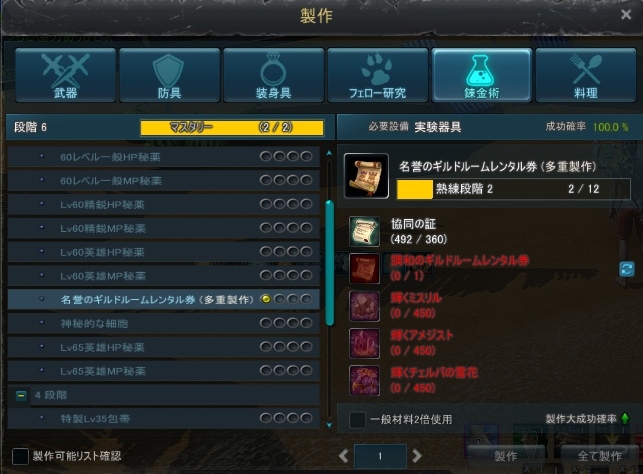Open the 防具 armor crafting category
Image resolution: width=643 pixels, height=474 pixels.
(170, 75)
